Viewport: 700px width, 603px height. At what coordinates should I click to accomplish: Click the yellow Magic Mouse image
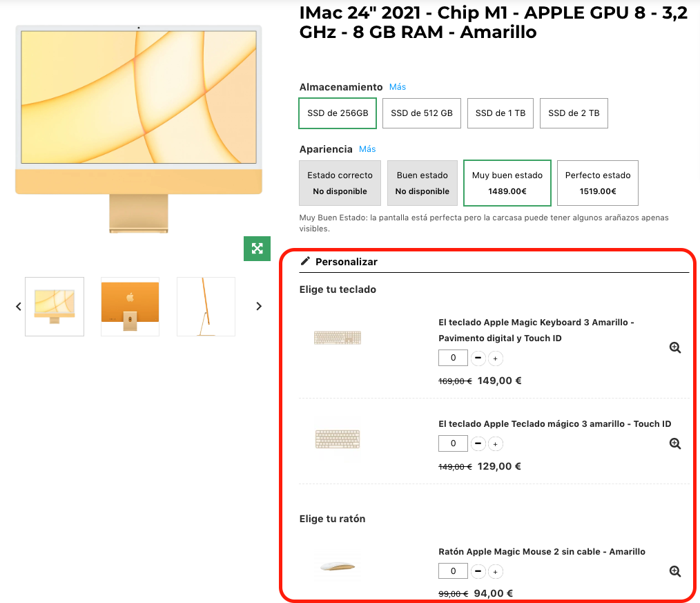[338, 567]
